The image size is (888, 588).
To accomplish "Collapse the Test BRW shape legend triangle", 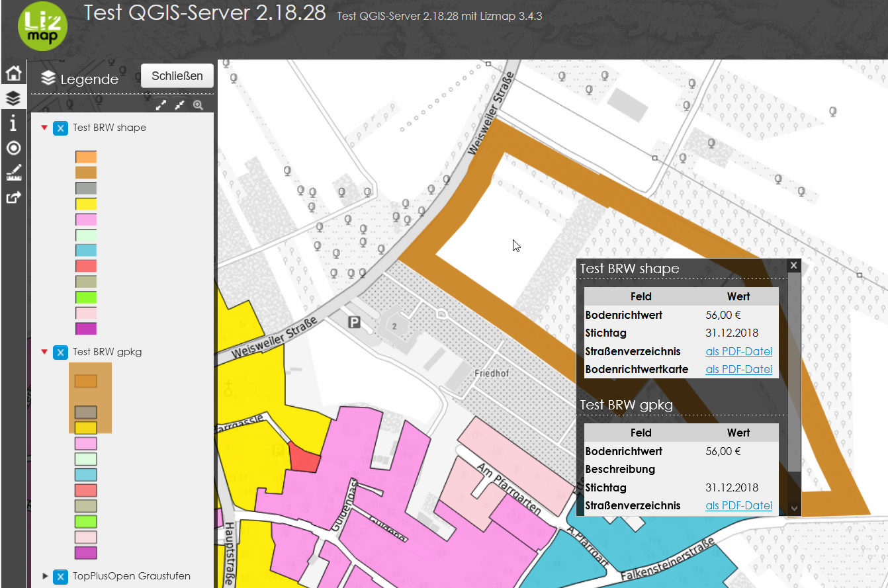I will pos(44,128).
